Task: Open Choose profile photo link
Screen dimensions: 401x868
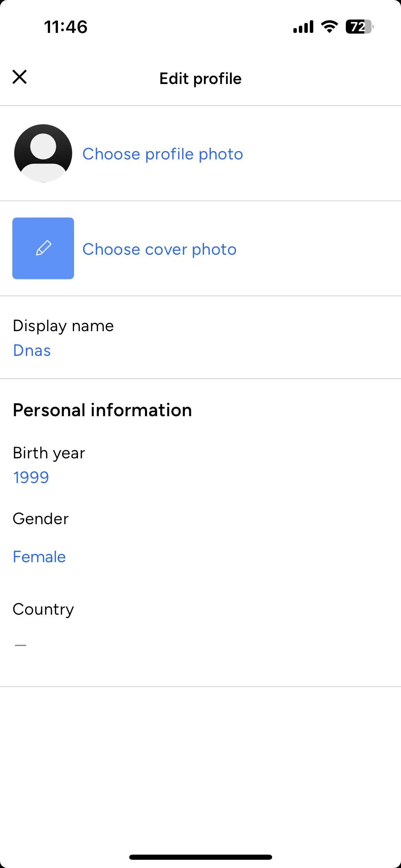Action: [x=163, y=154]
